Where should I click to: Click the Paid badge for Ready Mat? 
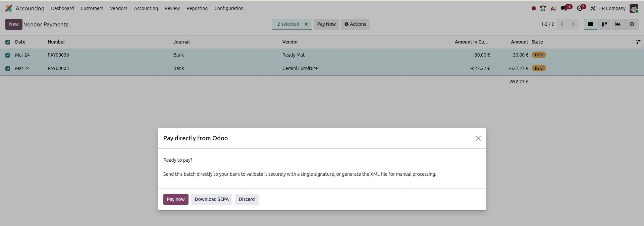pyautogui.click(x=539, y=55)
